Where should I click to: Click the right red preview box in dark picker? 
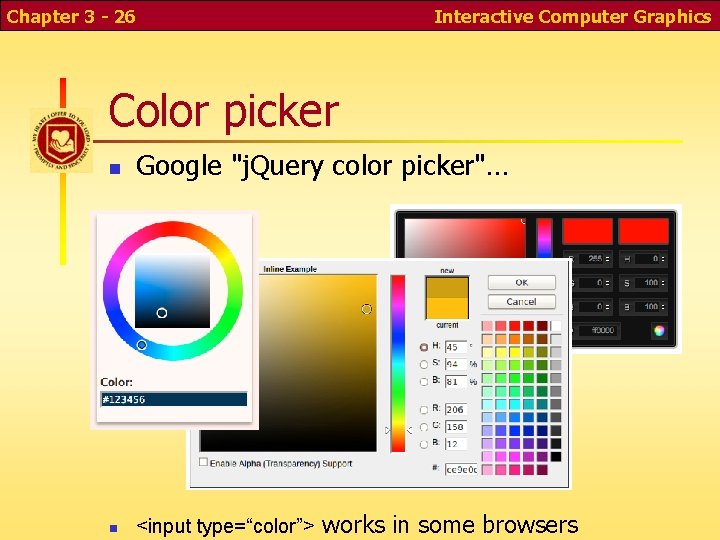(643, 231)
